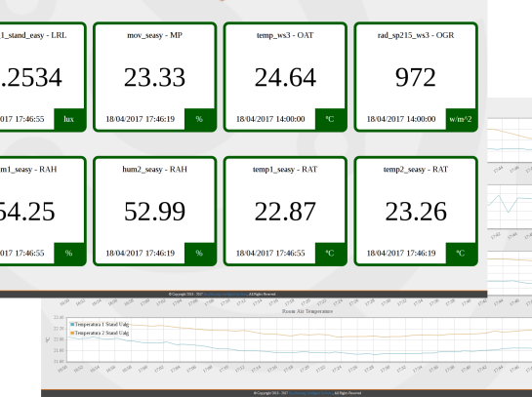
Task: Click the 14:00:00 timestamp on temp_ws3 card
Action: point(270,119)
